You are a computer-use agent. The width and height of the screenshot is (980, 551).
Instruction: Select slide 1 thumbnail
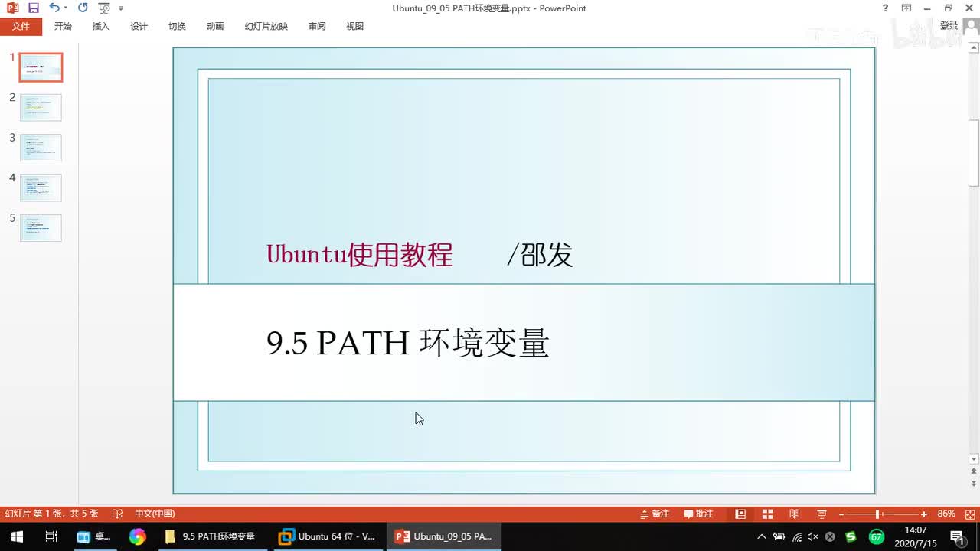(41, 67)
